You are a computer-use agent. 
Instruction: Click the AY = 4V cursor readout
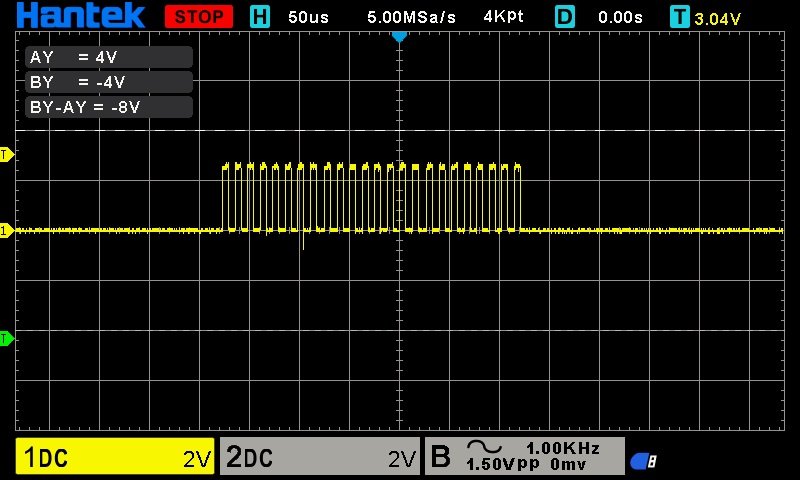point(109,57)
